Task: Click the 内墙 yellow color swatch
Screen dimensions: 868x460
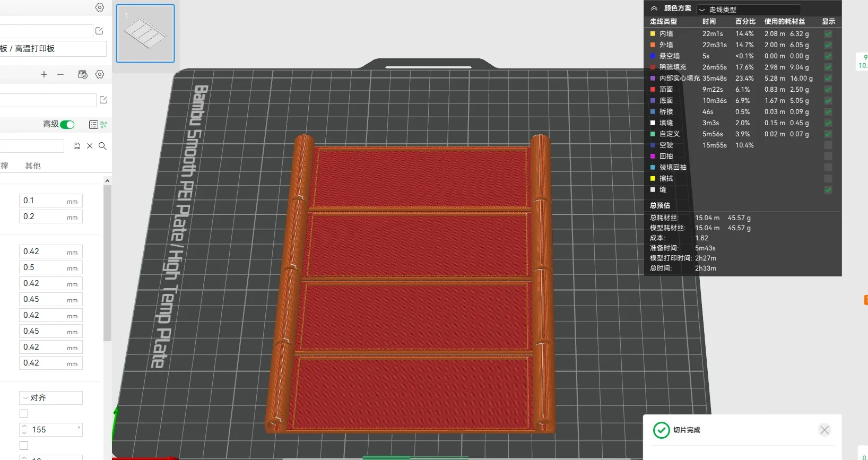Action: tap(653, 34)
